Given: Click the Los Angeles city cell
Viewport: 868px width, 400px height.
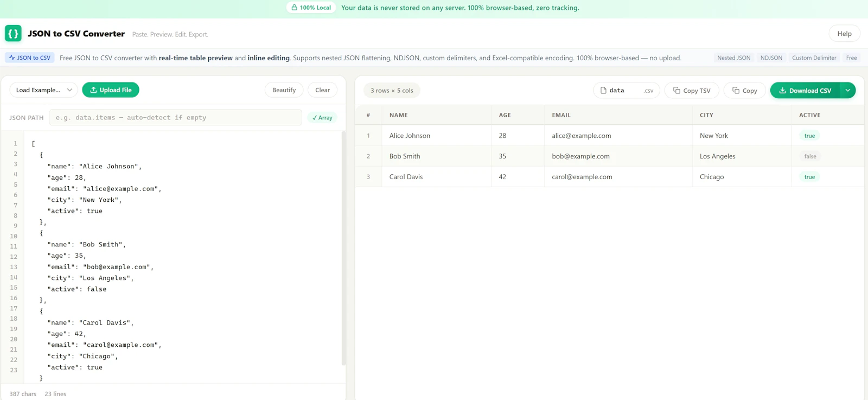Looking at the screenshot, I should coord(742,156).
